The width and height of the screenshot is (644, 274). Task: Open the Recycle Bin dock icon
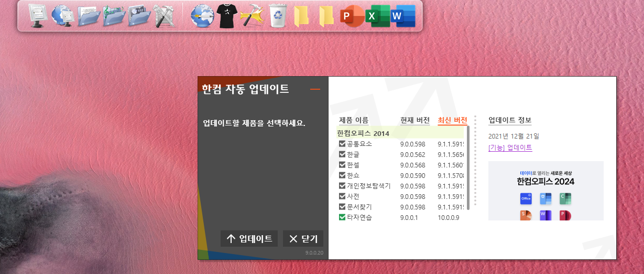pos(277,16)
